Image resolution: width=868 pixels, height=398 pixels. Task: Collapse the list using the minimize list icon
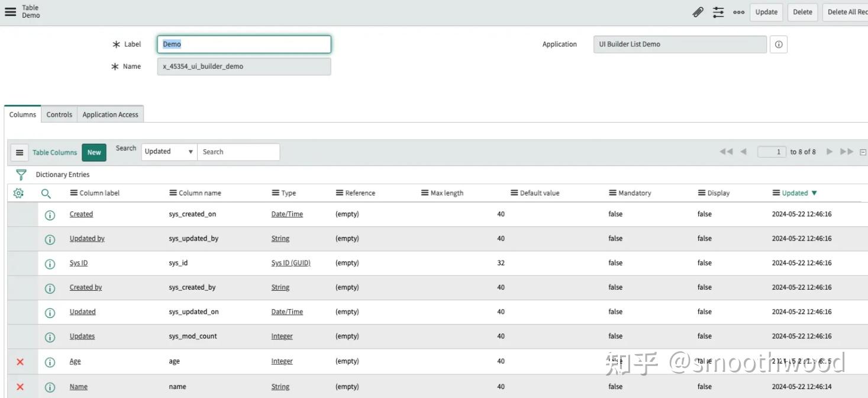863,152
